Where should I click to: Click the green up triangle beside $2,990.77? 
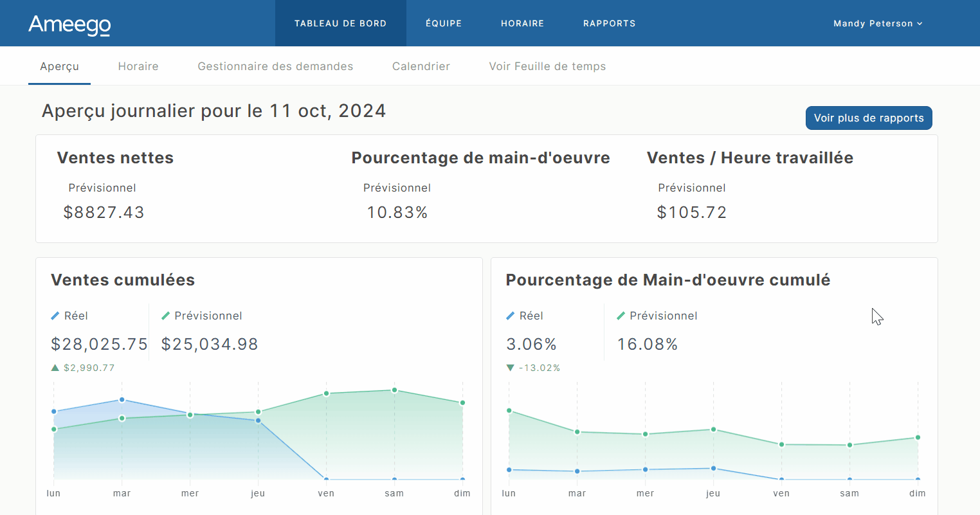click(x=55, y=368)
